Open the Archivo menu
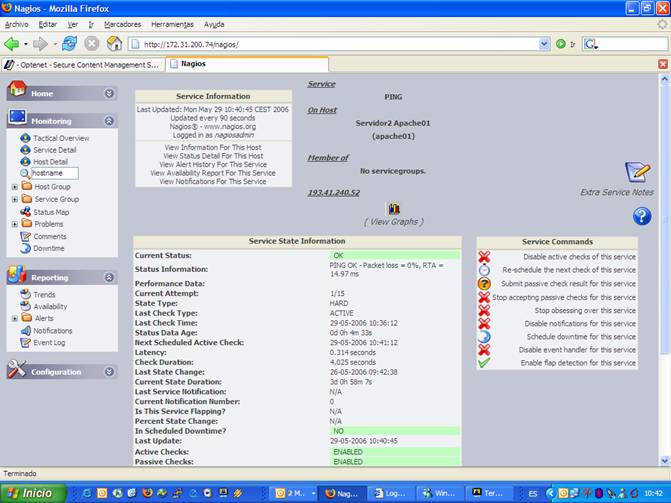This screenshot has width=671, height=503. tap(17, 24)
